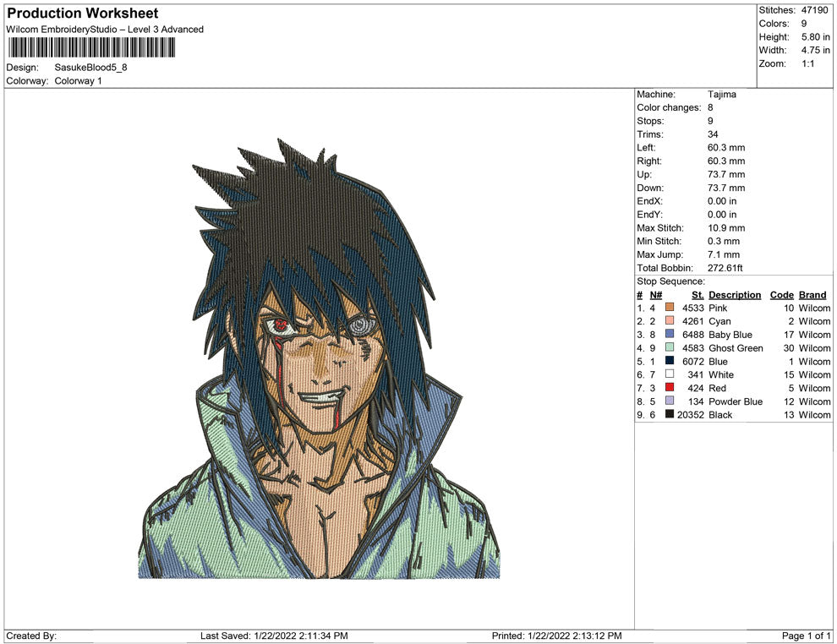Click the Cyan thread color swatch
Image resolution: width=837 pixels, height=644 pixels.
tap(670, 320)
